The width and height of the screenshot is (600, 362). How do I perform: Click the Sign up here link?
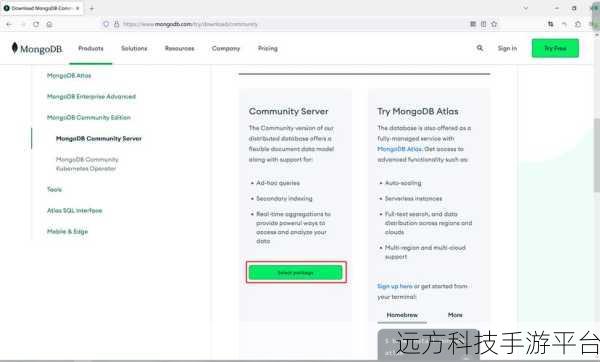pos(395,286)
